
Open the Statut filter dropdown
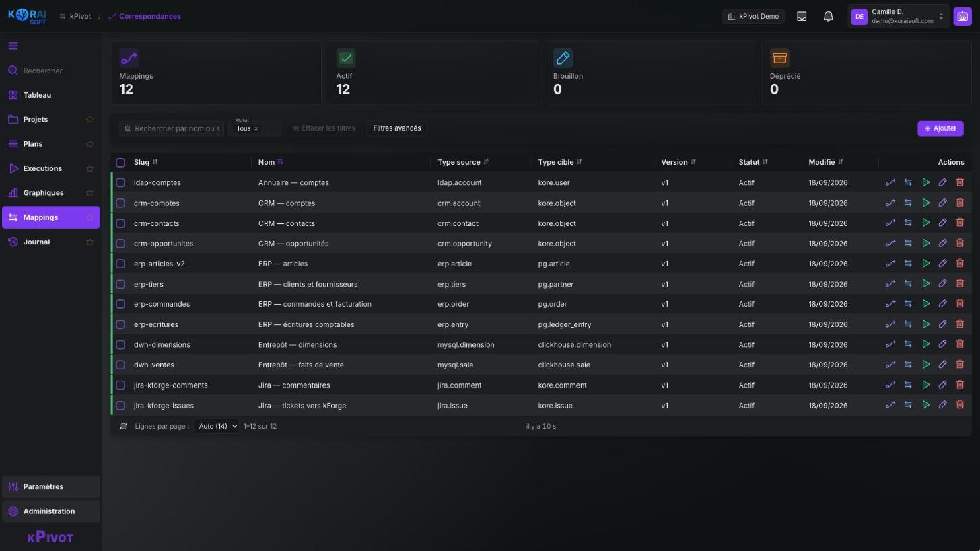pyautogui.click(x=255, y=128)
